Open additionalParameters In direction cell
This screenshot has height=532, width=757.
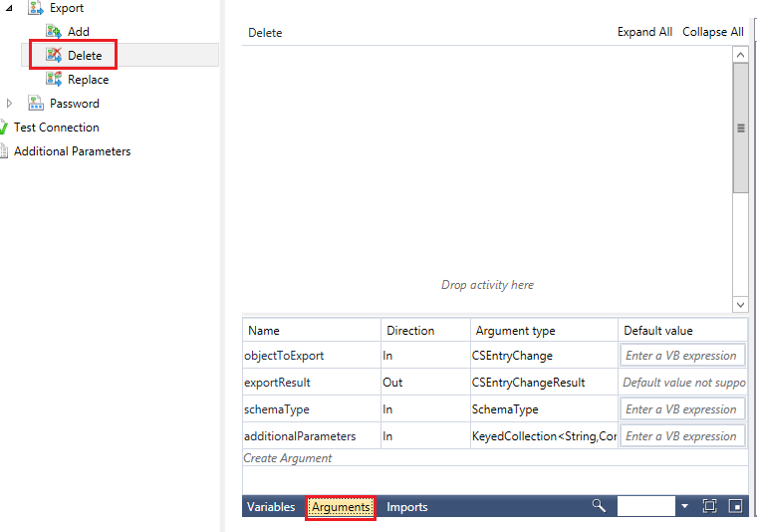[x=425, y=436]
